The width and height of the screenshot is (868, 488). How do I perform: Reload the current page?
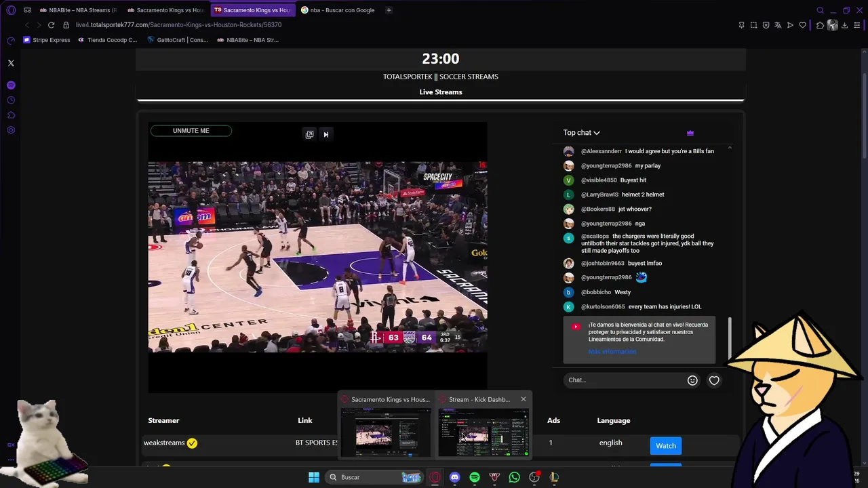coord(51,25)
